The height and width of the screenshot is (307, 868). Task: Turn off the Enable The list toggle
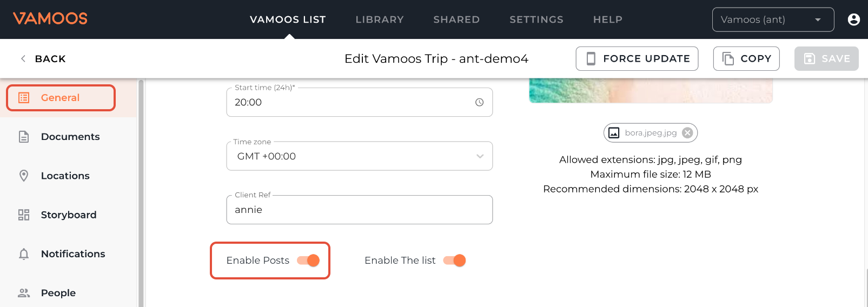pyautogui.click(x=454, y=261)
